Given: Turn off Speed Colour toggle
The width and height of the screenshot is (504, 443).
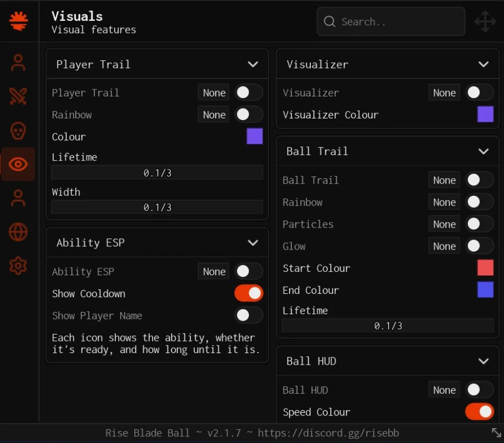Looking at the screenshot, I should 479,412.
